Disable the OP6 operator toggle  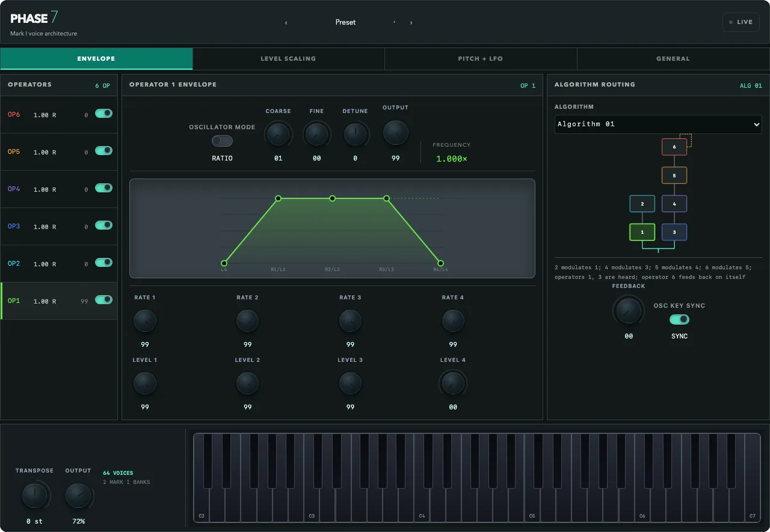[x=103, y=113]
